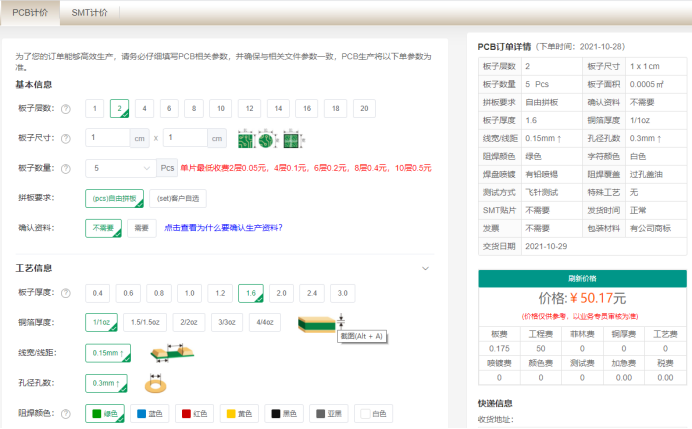Open the 0.15mm line width selector

coord(109,353)
